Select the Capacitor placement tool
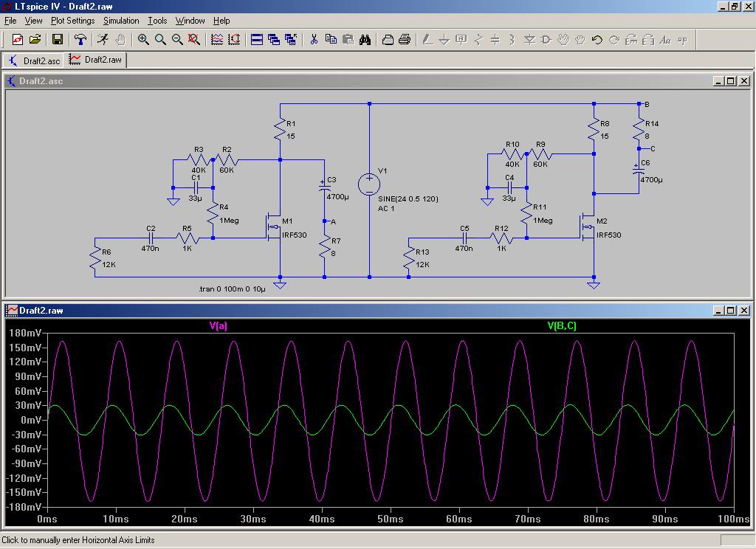Screen dimensions: 756x549 pyautogui.click(x=495, y=40)
